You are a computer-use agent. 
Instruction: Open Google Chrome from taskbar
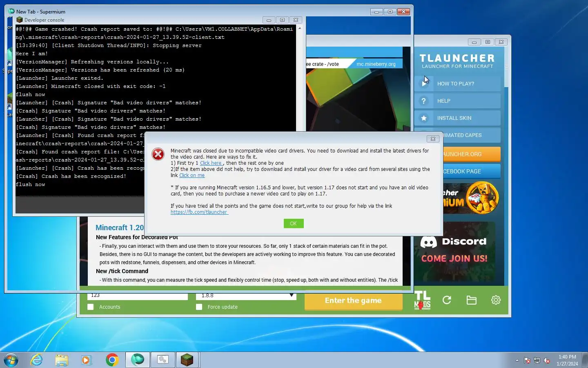(x=112, y=360)
